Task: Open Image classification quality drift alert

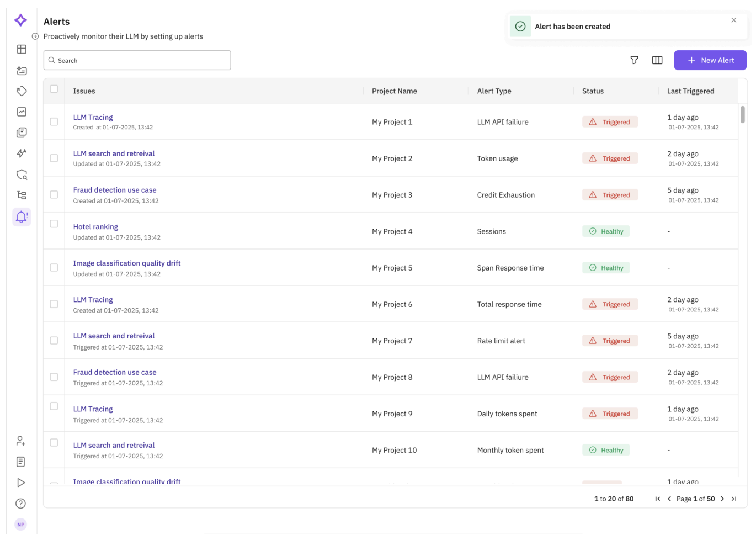Action: (126, 263)
